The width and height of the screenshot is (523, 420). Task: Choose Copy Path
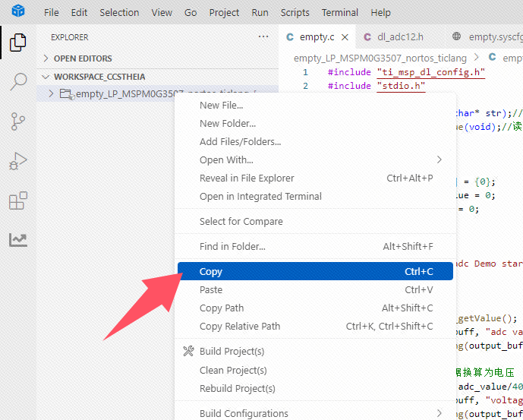315,308
